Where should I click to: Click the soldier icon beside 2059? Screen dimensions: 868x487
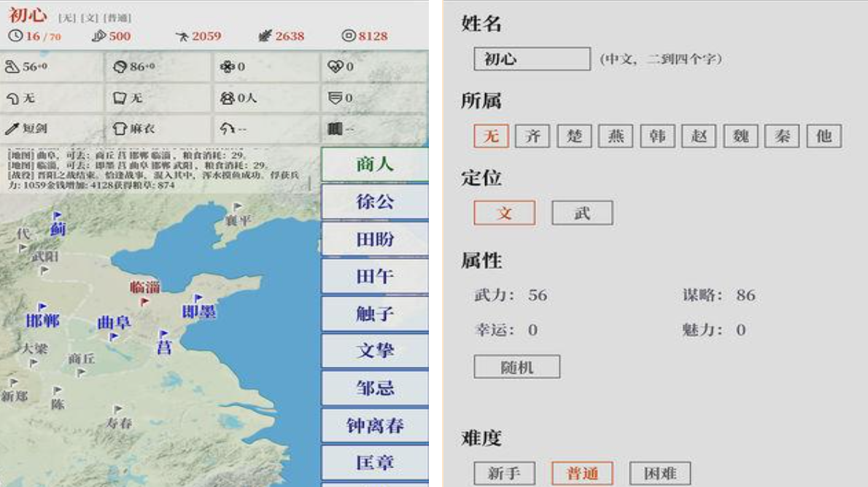182,36
